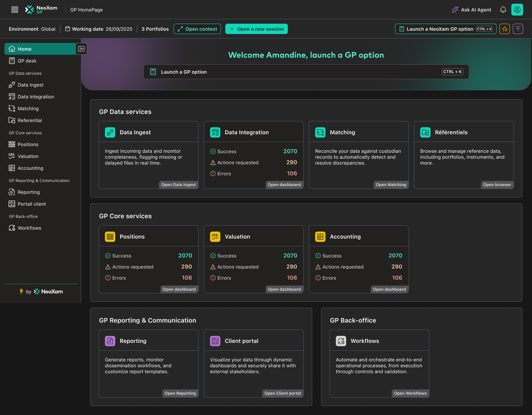Click the Data Integration card icon
Screen dimensions: 532x415
click(x=215, y=132)
